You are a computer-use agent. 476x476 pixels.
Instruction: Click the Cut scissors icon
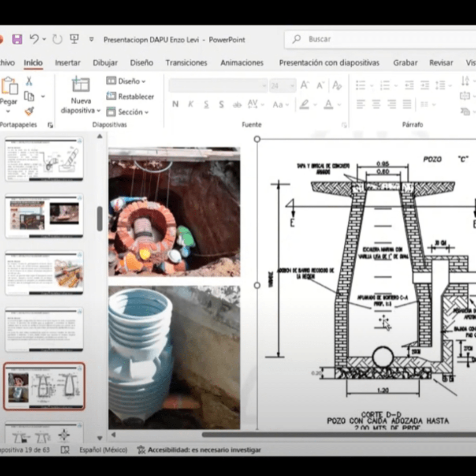[29, 81]
